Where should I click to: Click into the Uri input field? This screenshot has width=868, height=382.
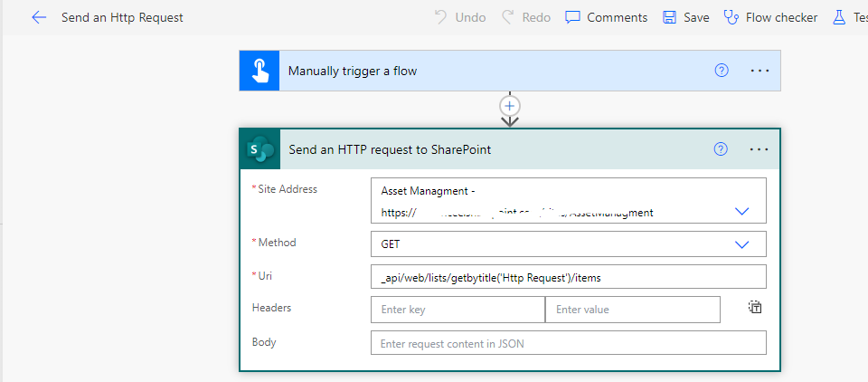[x=569, y=277]
